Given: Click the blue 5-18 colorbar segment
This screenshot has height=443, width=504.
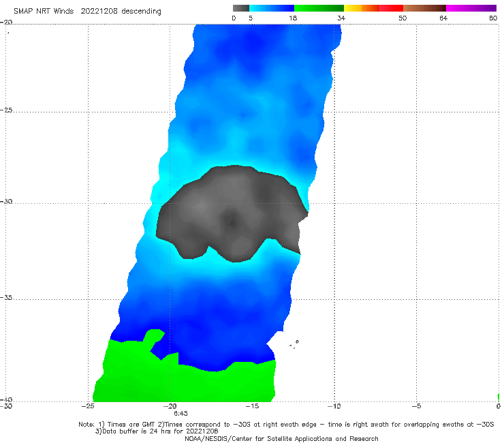Looking at the screenshot, I should [x=272, y=8].
